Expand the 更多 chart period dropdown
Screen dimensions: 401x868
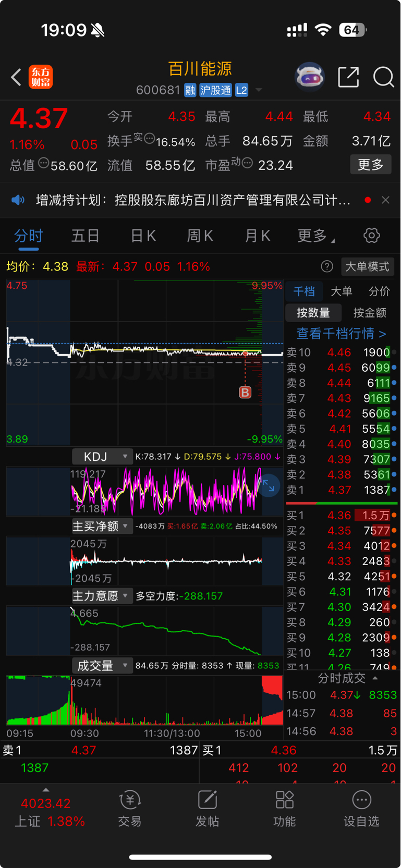[x=315, y=236]
